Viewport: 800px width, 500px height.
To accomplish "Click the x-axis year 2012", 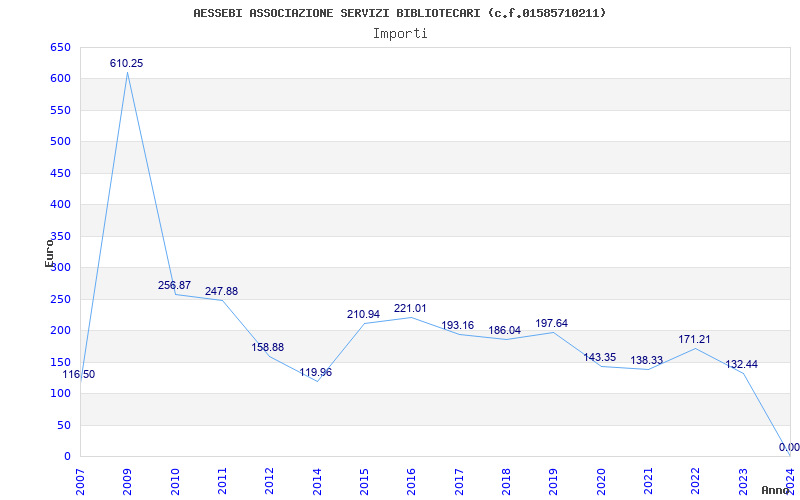I will coord(269,482).
